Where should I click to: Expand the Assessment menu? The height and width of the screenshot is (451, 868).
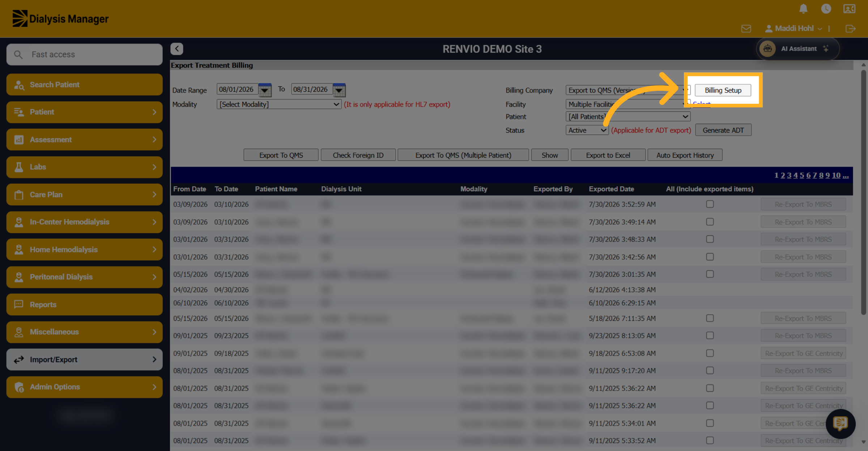tap(84, 140)
